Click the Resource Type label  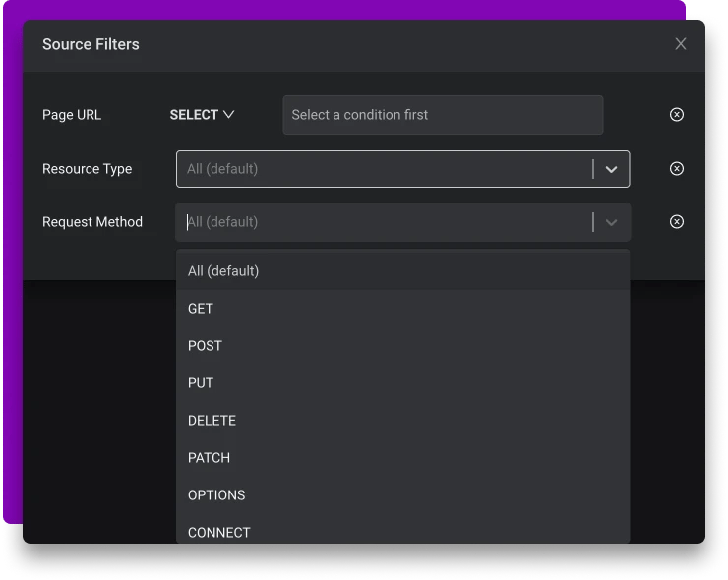(x=87, y=169)
